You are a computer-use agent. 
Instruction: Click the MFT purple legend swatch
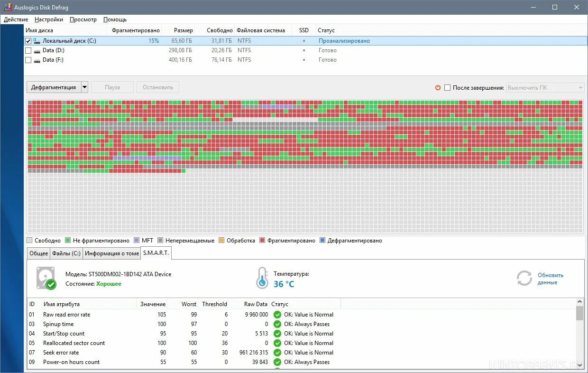(137, 241)
